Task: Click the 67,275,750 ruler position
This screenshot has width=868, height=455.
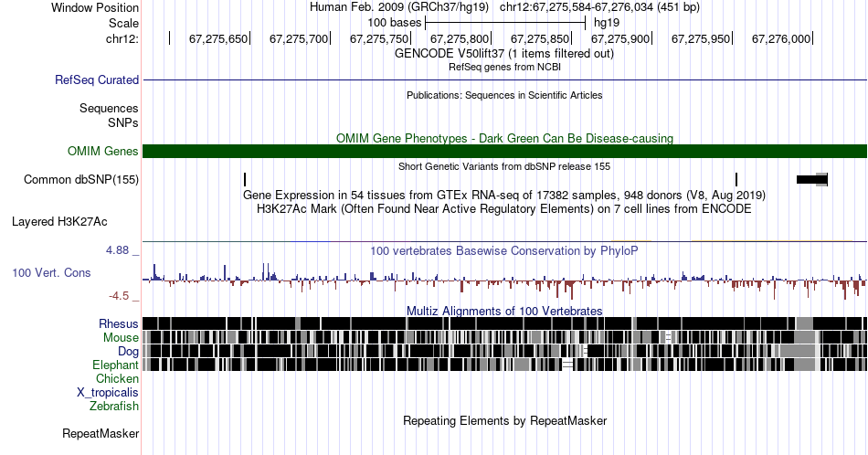Action: 379,38
